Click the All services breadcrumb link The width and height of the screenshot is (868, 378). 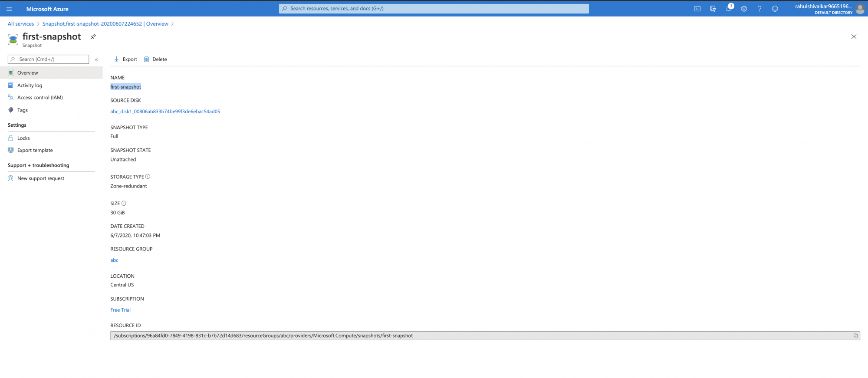click(21, 24)
